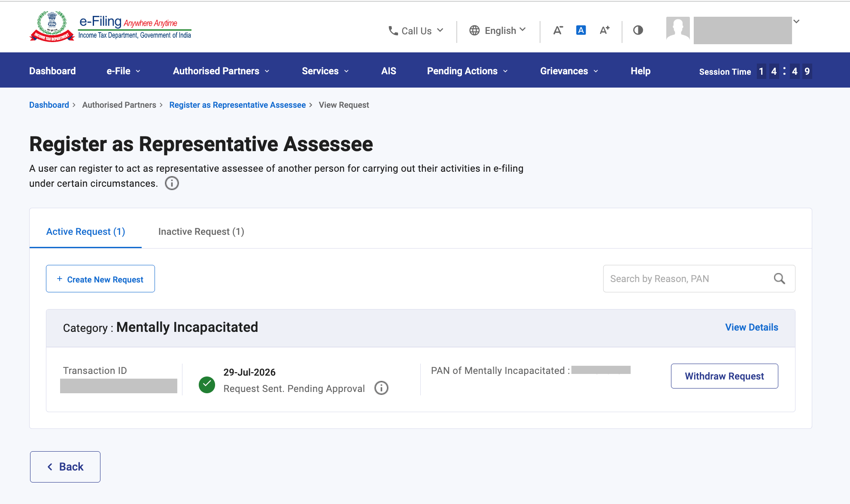Go to Dashboard in main navigation
The image size is (850, 504).
tap(52, 71)
